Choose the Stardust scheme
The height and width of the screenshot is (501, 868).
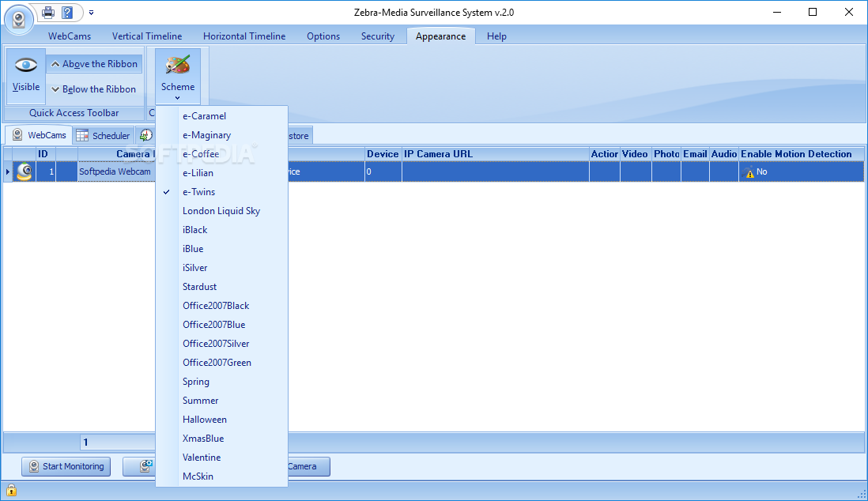pyautogui.click(x=222, y=287)
